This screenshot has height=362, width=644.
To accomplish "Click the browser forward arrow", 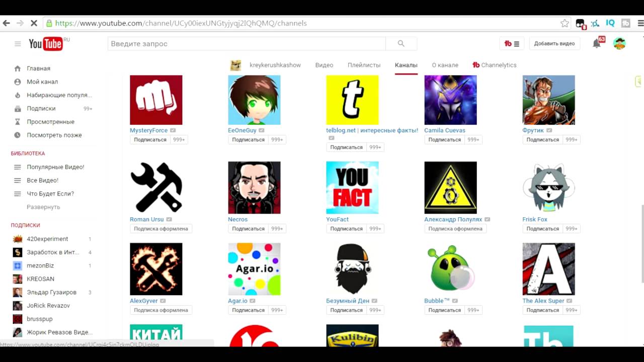I will [20, 23].
